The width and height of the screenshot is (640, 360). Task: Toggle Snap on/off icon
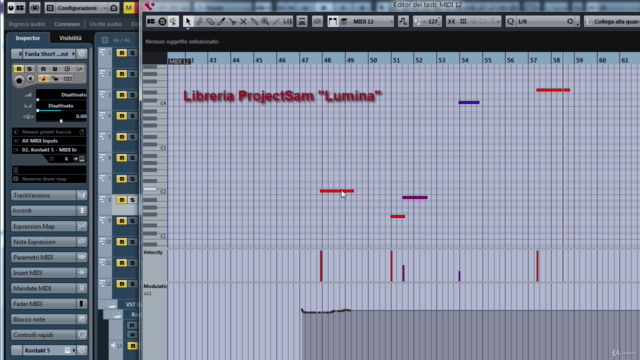pyautogui.click(x=451, y=22)
